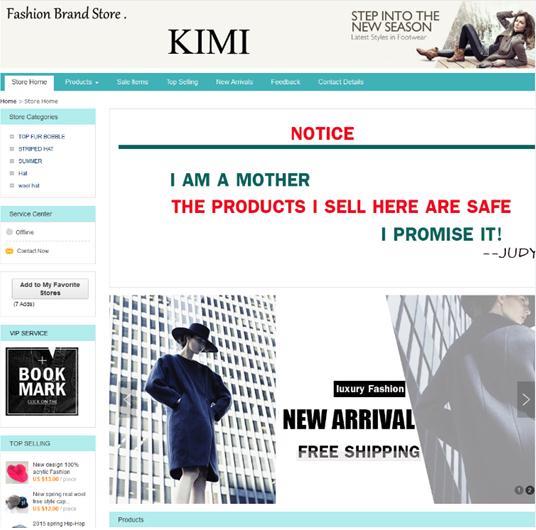Viewport: 536px width, 530px height.
Task: Click the yellow Contact Now message icon
Action: pos(9,251)
